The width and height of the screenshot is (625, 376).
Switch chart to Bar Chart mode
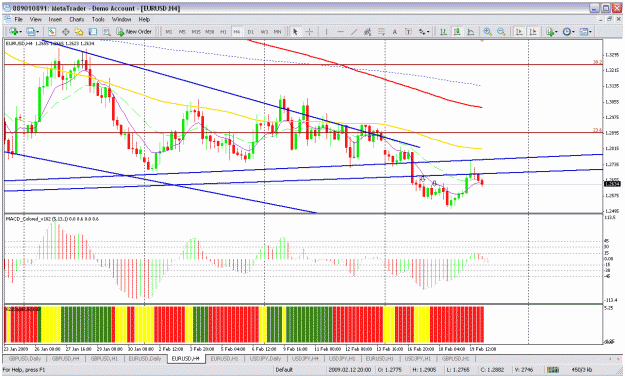[x=443, y=31]
